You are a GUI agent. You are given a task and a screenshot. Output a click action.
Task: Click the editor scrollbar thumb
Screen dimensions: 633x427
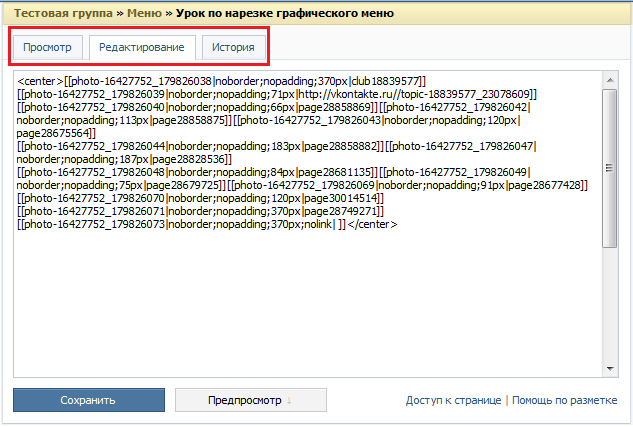pos(610,168)
